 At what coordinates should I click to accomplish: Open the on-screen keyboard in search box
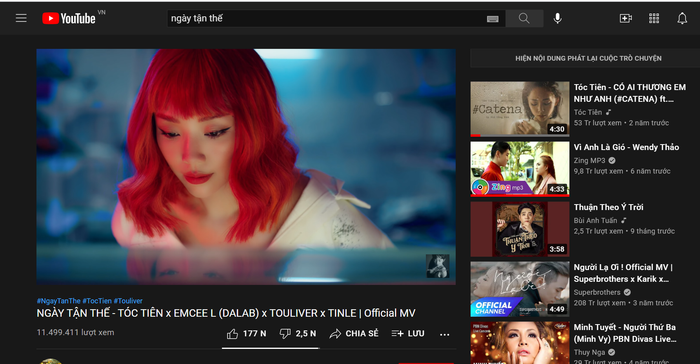click(x=492, y=19)
